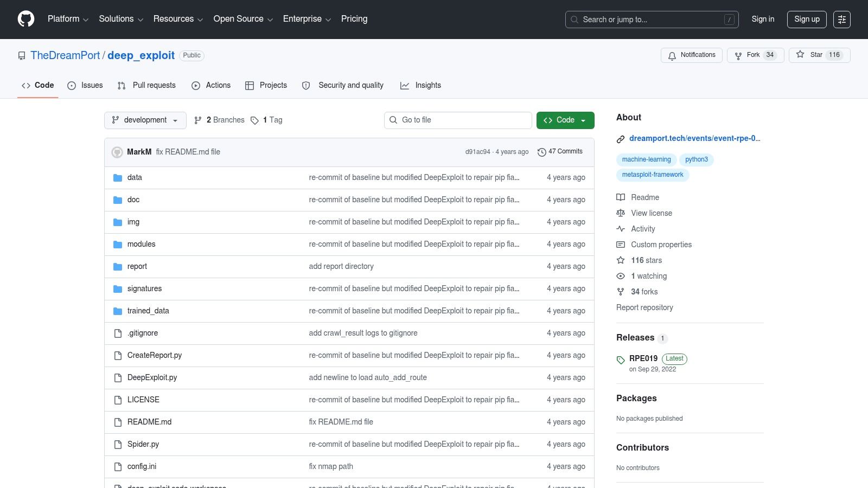
Task: Open the header settings icon next to Sign up
Action: pyautogui.click(x=842, y=20)
